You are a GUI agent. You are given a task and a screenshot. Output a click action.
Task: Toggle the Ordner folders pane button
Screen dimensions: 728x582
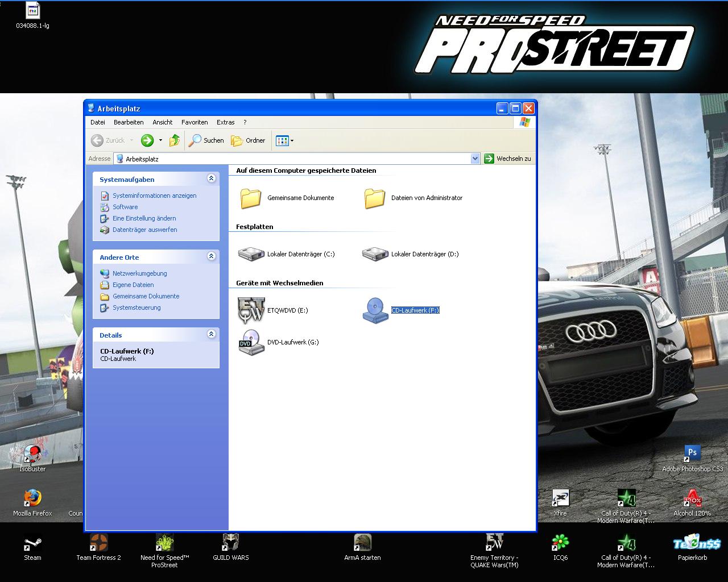point(249,140)
